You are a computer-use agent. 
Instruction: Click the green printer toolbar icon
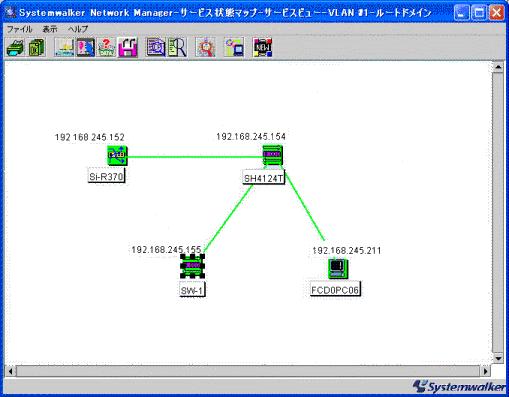click(15, 48)
